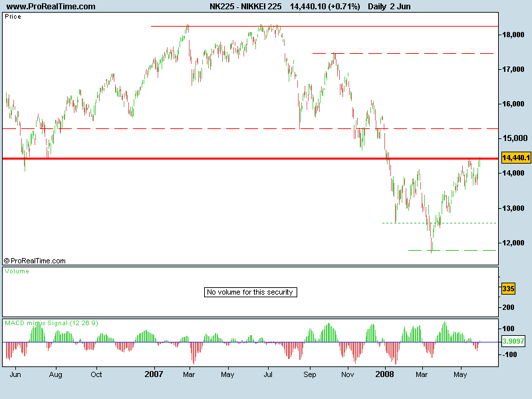This screenshot has height=399, width=532.
Task: Click the www.ProRealTime.com header text
Action: click(51, 7)
